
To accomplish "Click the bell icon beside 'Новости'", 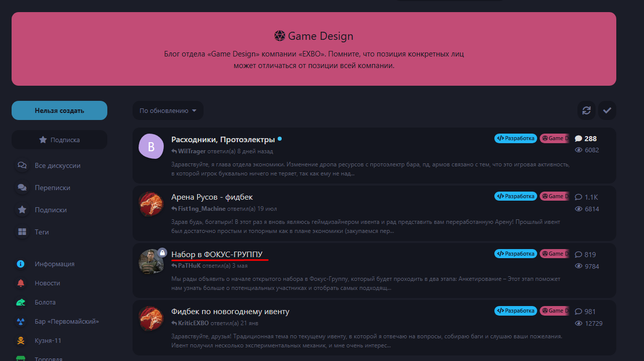I will 21,283.
